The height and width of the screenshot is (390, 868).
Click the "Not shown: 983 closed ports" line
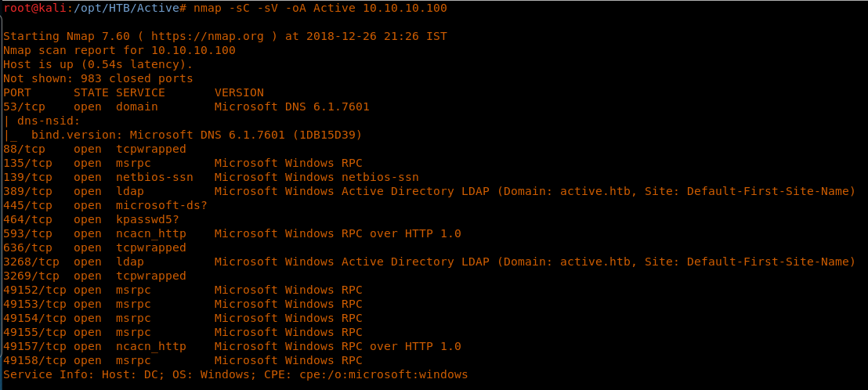(98, 78)
